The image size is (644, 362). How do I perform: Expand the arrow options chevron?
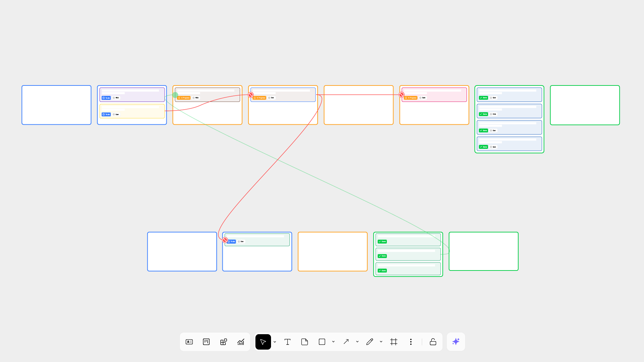coord(358,342)
